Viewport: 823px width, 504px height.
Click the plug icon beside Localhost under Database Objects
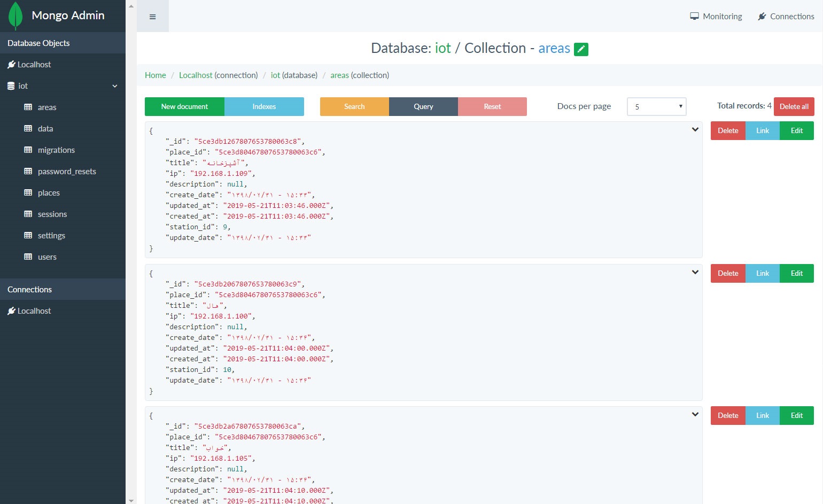11,65
